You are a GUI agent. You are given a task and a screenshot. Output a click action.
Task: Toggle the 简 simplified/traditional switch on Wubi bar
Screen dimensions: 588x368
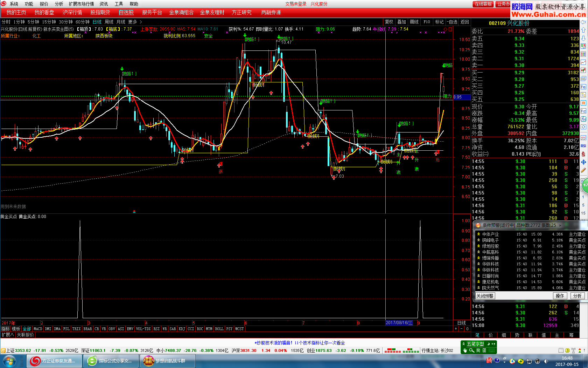(478, 350)
